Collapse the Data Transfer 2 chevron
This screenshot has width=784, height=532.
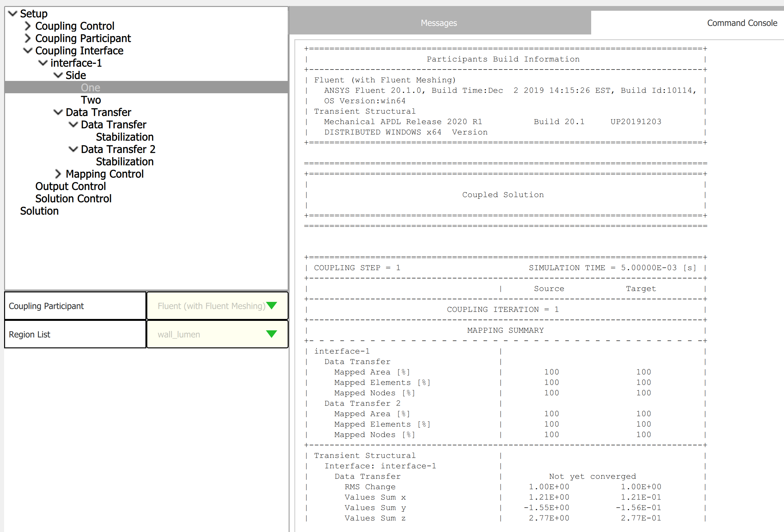pos(73,149)
